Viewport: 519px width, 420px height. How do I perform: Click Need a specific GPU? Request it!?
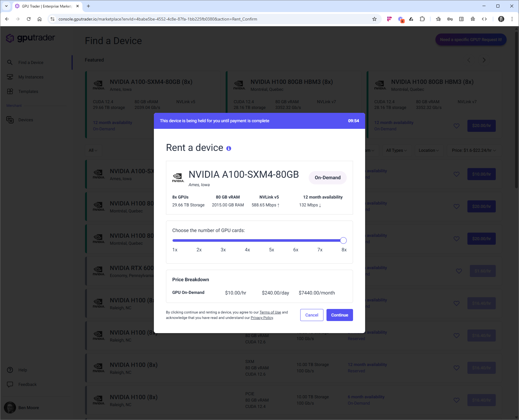coord(471,40)
